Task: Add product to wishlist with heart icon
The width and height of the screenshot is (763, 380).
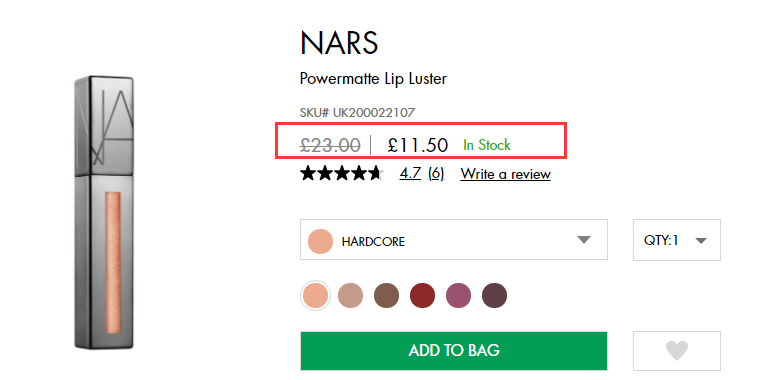Action: point(676,351)
